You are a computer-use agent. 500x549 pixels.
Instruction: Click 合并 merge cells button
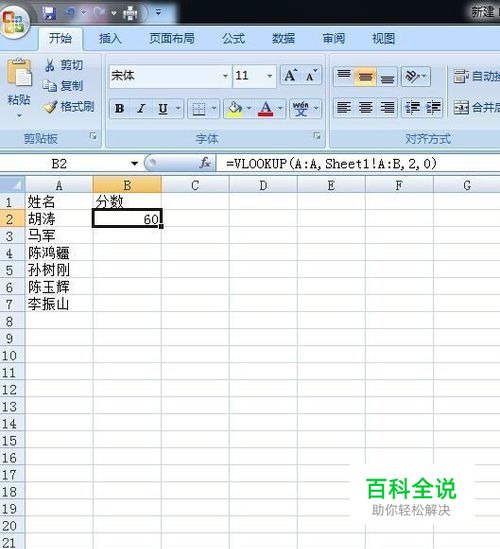pos(477,107)
